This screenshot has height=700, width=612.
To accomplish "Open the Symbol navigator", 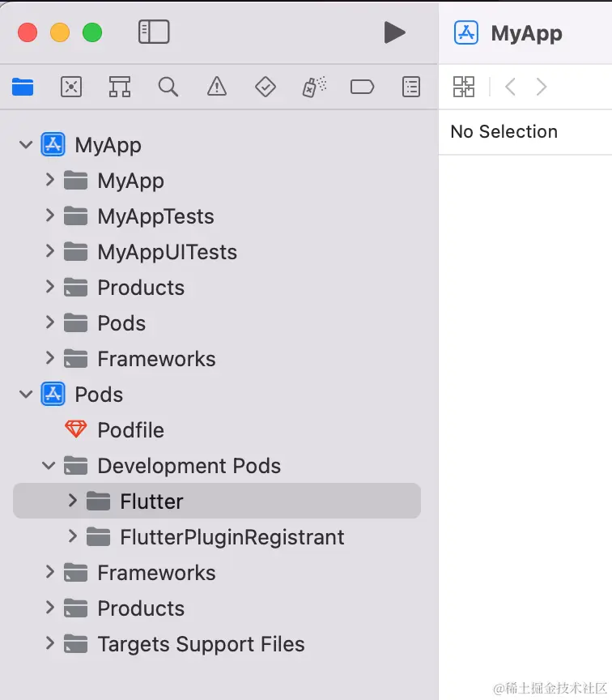I will click(120, 87).
